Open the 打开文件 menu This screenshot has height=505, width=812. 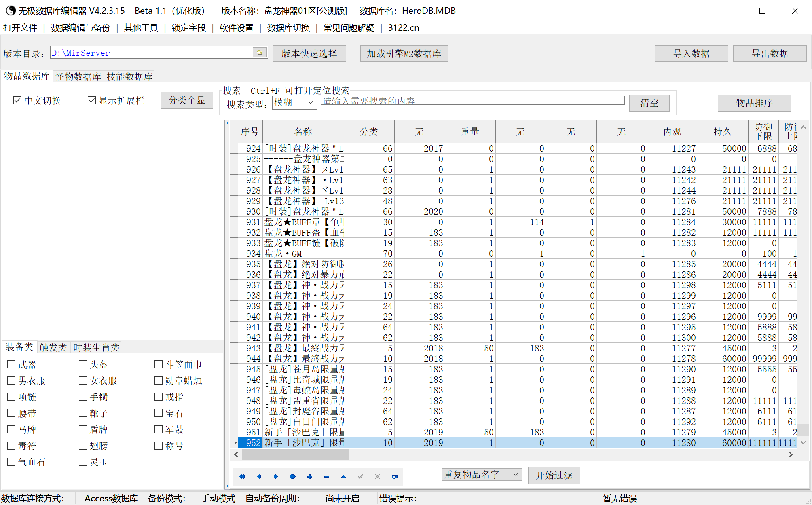(x=20, y=28)
